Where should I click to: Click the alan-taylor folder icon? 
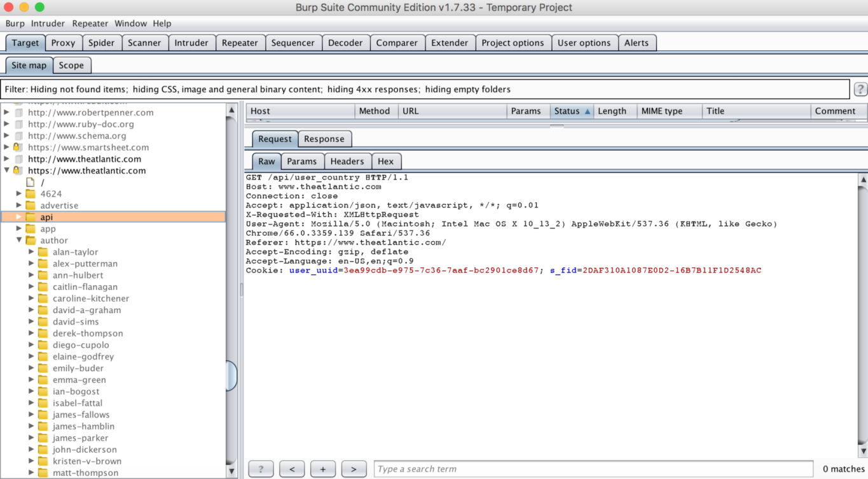coord(43,252)
